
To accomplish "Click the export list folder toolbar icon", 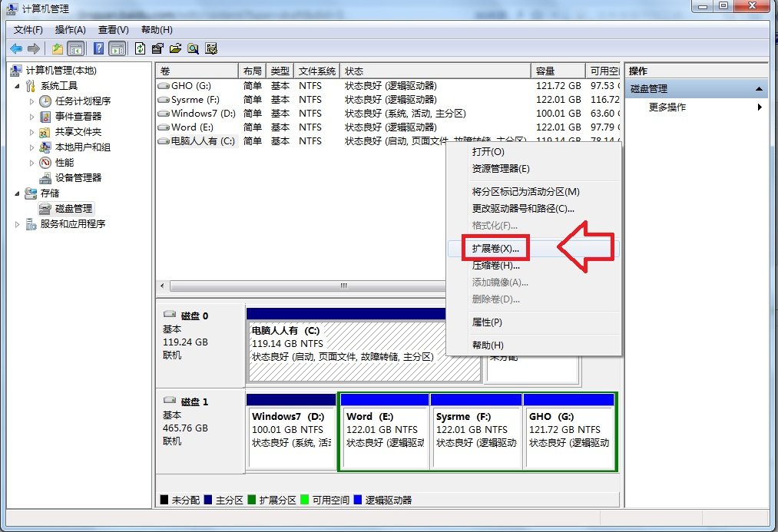I will pyautogui.click(x=175, y=48).
